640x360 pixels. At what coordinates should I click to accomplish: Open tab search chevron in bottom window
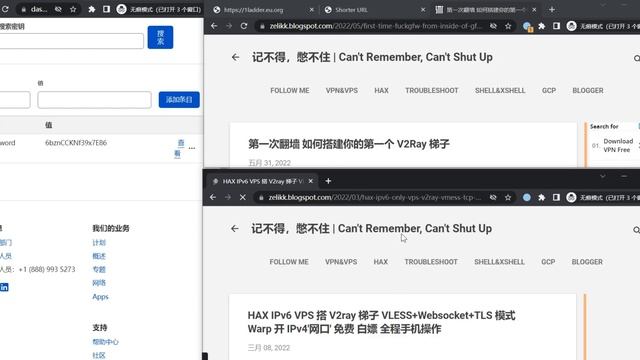pyautogui.click(x=602, y=176)
